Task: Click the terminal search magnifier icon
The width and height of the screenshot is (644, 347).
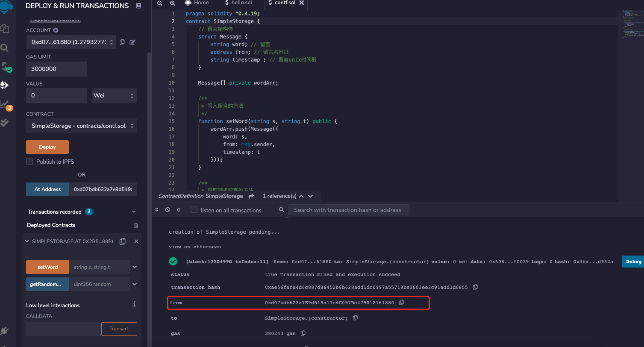Action: click(282, 210)
